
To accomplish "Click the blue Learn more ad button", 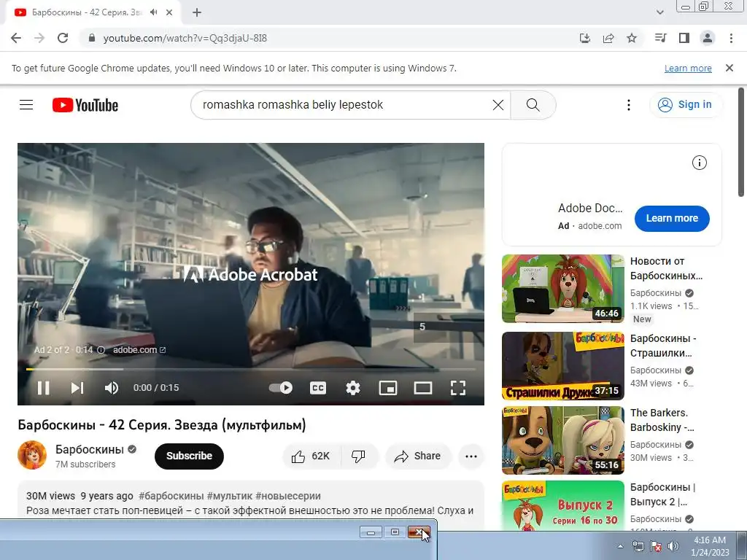I will click(672, 218).
